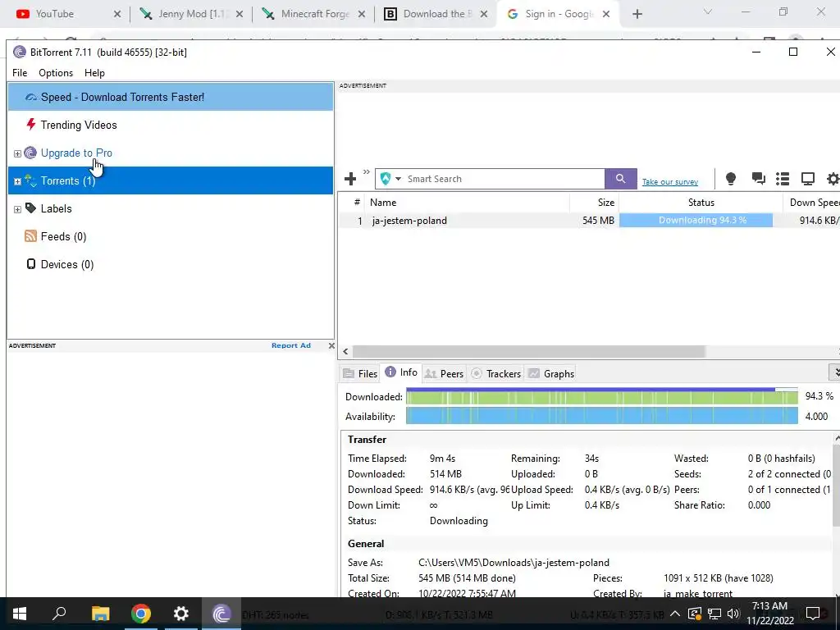This screenshot has width=840, height=630.
Task: Click the horizontal scrollbar left arrow
Action: pos(345,351)
